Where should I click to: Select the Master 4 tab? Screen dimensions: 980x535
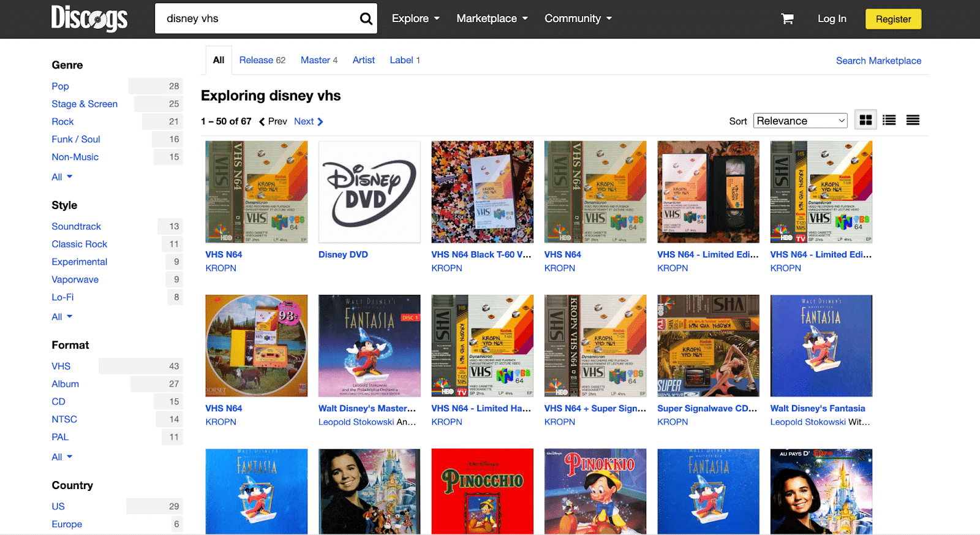[x=319, y=60]
